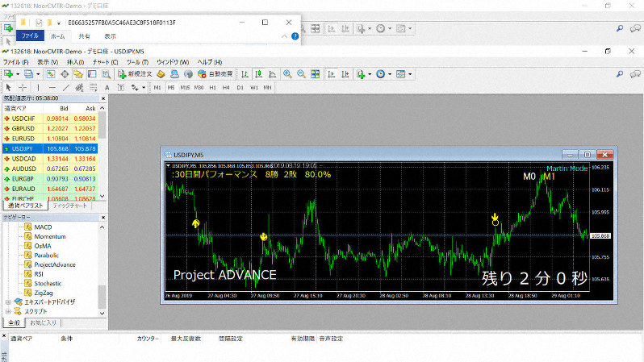This screenshot has width=644, height=362.
Task: Expand the スクリプト tree node
Action: [x=8, y=310]
